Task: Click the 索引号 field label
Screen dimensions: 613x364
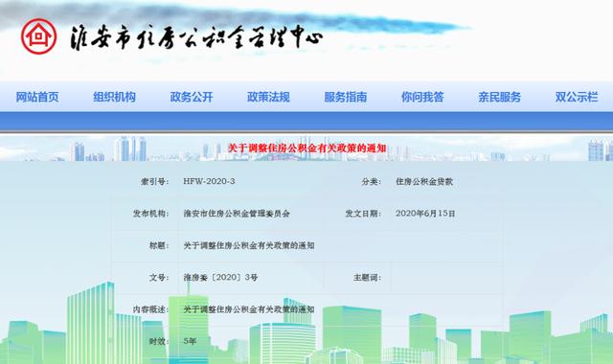Action: click(155, 181)
